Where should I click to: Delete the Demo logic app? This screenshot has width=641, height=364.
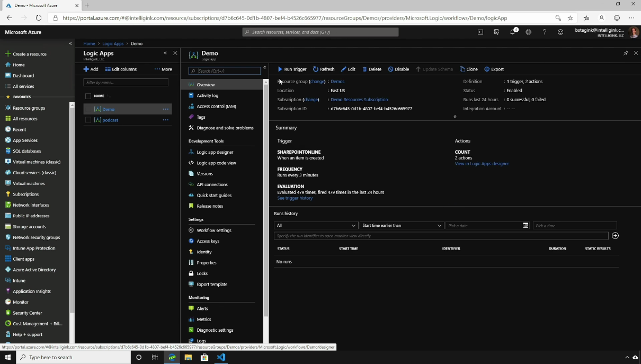pos(372,69)
